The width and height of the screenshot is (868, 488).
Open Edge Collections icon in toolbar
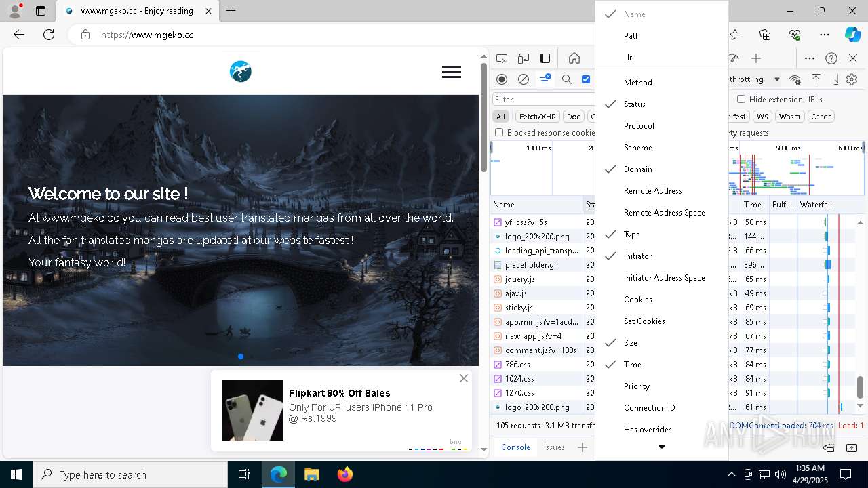coord(765,35)
